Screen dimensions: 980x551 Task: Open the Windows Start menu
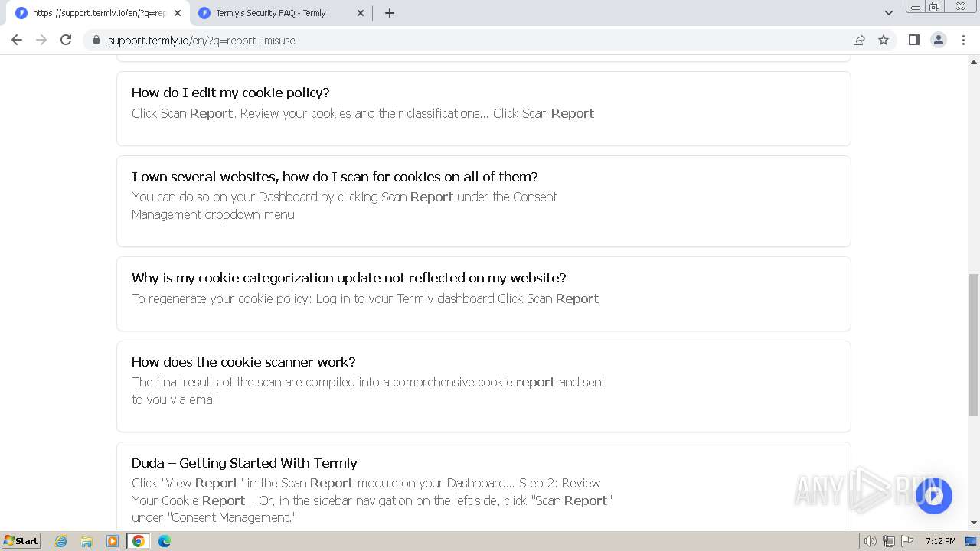21,540
